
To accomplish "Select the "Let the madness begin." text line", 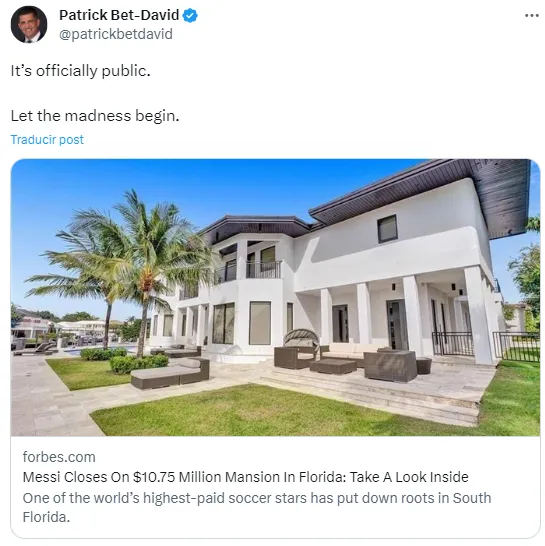I will tap(95, 116).
